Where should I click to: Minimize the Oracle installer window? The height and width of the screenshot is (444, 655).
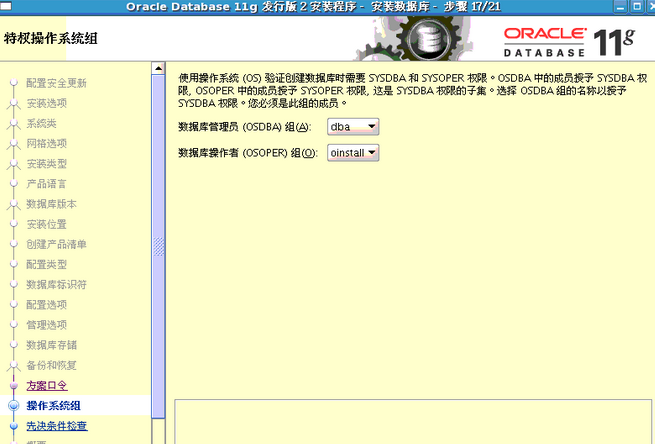click(x=621, y=7)
